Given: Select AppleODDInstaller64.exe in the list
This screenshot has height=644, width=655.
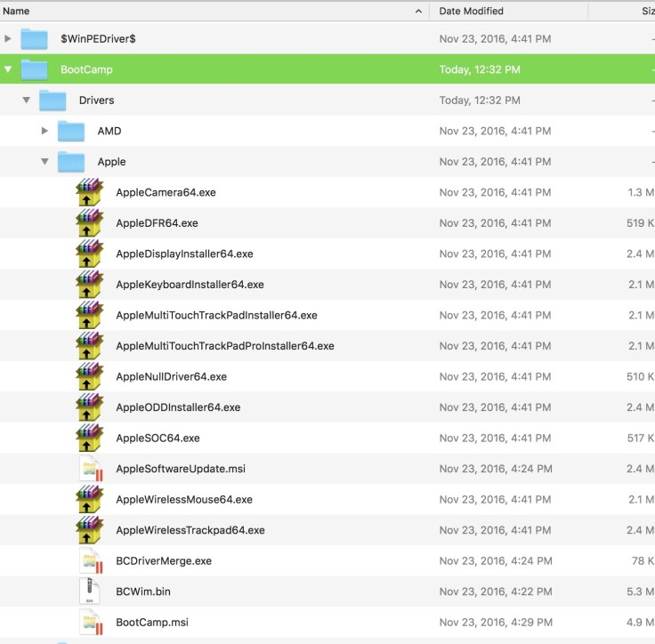Looking at the screenshot, I should pyautogui.click(x=178, y=407).
